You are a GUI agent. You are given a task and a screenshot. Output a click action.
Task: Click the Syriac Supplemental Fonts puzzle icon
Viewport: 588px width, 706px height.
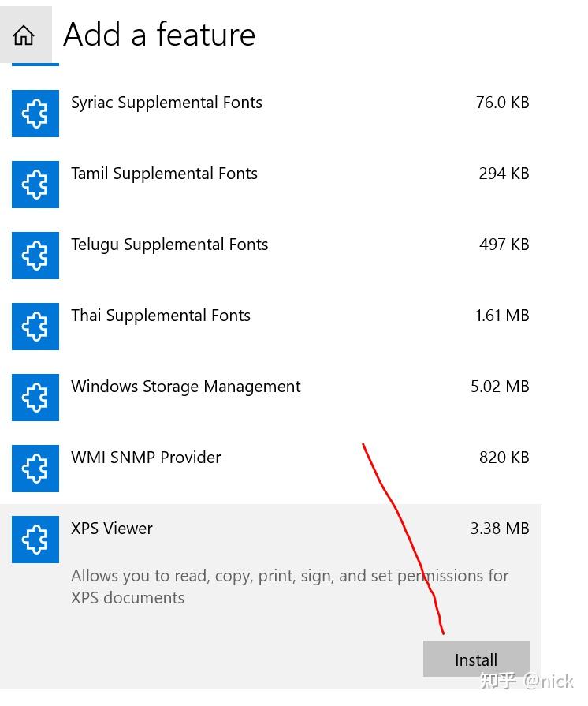click(x=35, y=114)
